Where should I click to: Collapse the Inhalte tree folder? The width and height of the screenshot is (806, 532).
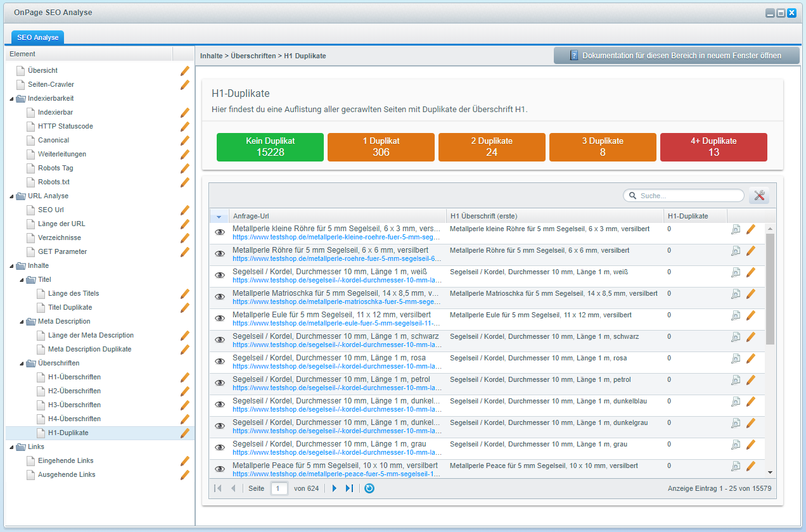(11, 266)
